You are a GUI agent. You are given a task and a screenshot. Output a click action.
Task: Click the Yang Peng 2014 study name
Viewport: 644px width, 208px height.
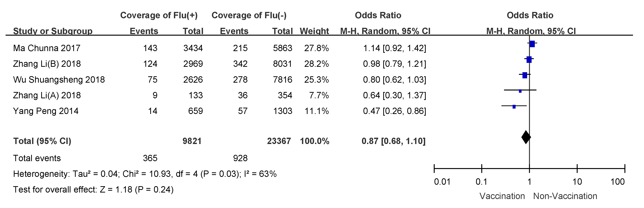46,111
